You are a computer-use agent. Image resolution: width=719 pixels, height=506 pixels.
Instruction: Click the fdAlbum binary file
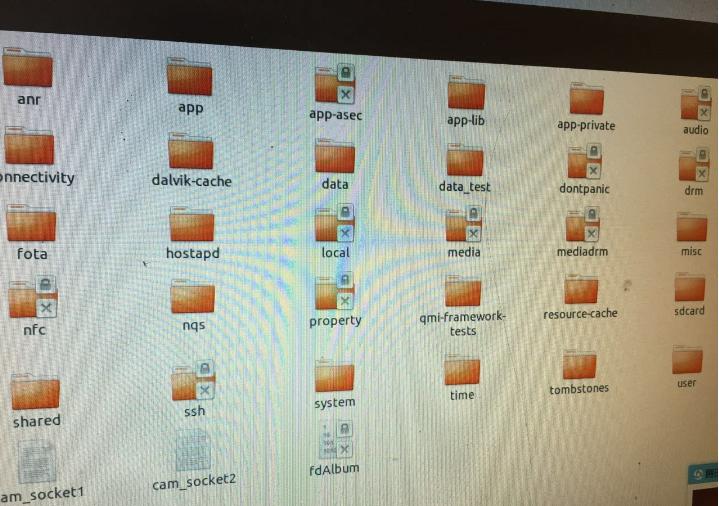click(334, 439)
